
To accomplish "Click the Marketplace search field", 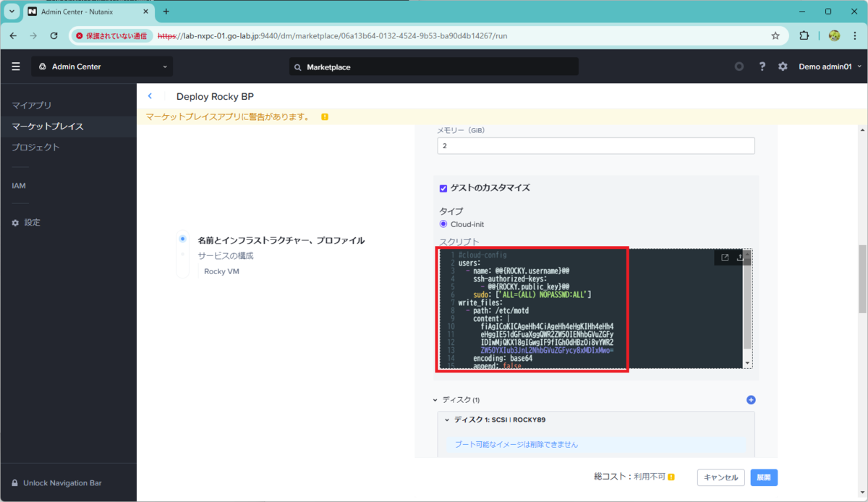I will pyautogui.click(x=434, y=67).
